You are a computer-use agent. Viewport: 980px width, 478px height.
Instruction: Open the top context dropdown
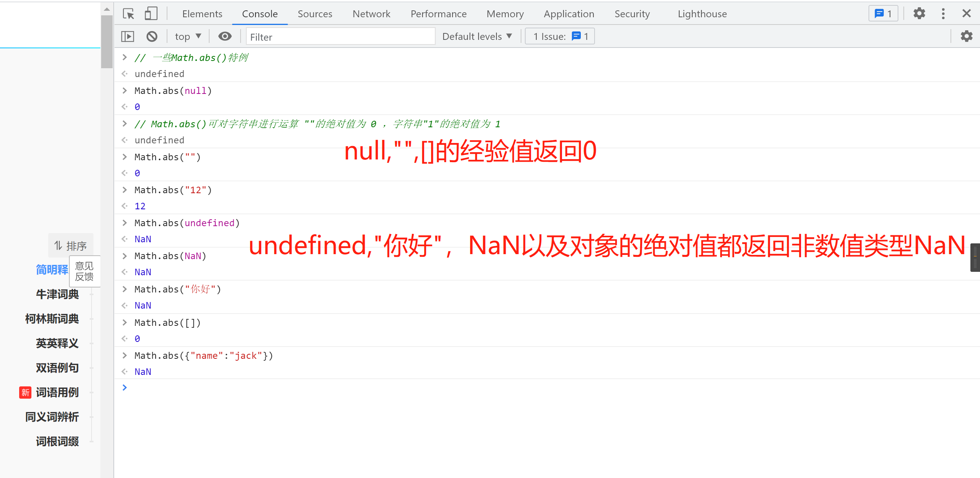click(188, 36)
